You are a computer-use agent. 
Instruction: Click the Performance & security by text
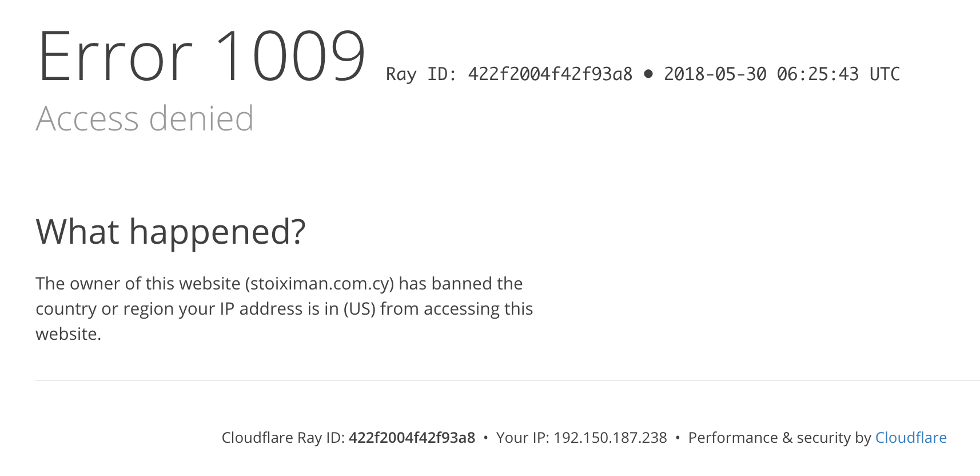pyautogui.click(x=779, y=438)
